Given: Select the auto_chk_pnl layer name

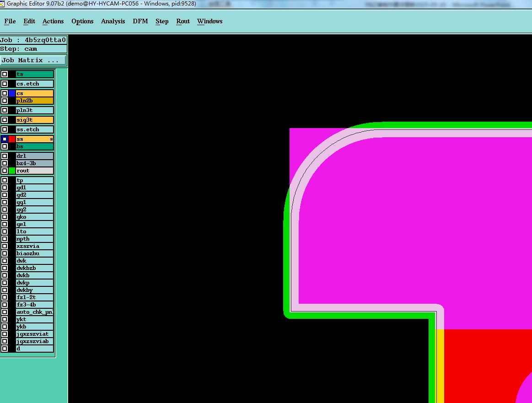Looking at the screenshot, I should [x=35, y=312].
